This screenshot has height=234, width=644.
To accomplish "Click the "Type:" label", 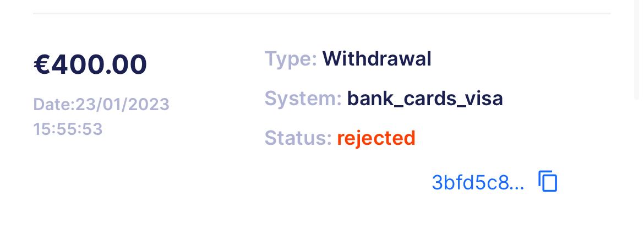I will [x=291, y=58].
